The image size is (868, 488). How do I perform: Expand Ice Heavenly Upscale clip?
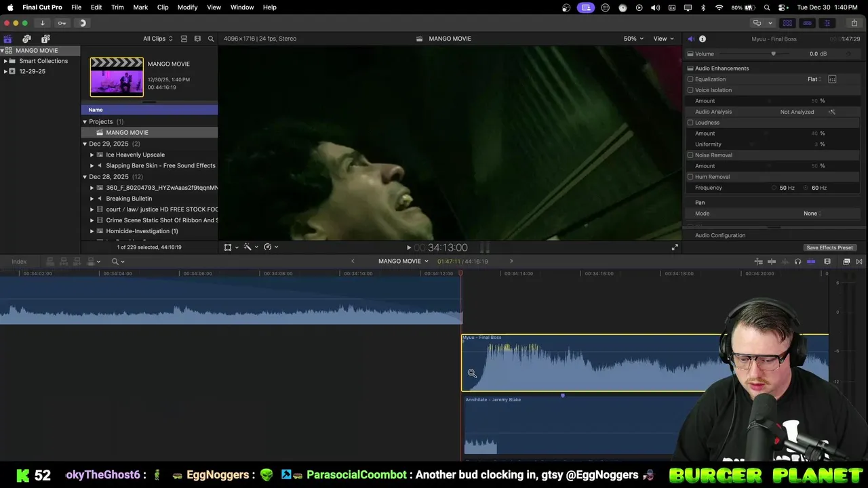click(x=92, y=155)
